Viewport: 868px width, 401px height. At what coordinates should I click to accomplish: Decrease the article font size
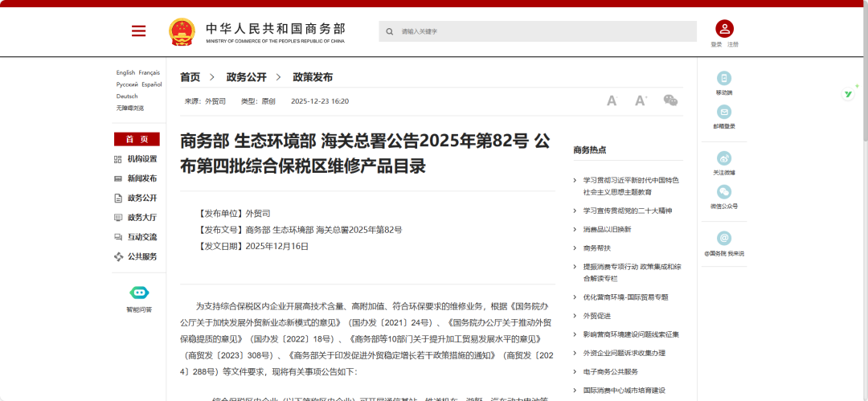pyautogui.click(x=612, y=100)
